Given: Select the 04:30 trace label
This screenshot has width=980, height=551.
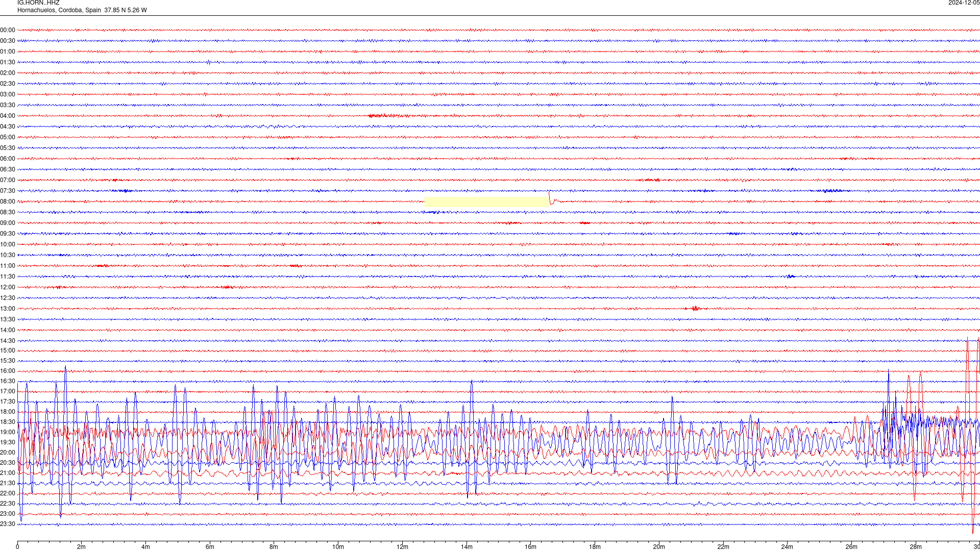Looking at the screenshot, I should (x=8, y=127).
